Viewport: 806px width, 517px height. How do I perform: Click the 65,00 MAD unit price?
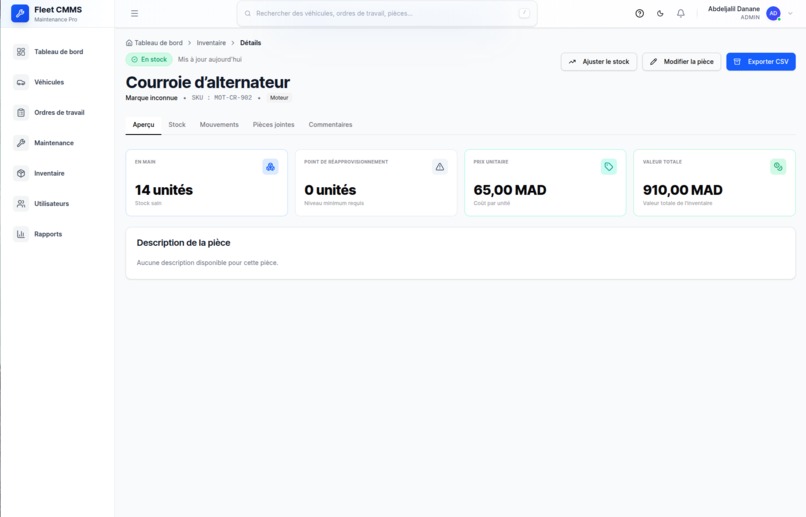(x=510, y=190)
